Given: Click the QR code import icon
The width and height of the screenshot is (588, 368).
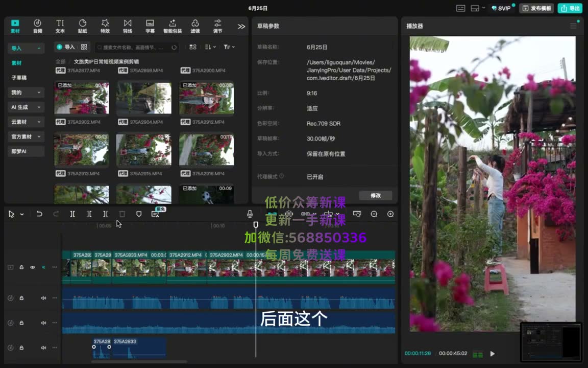Looking at the screenshot, I should 84,47.
